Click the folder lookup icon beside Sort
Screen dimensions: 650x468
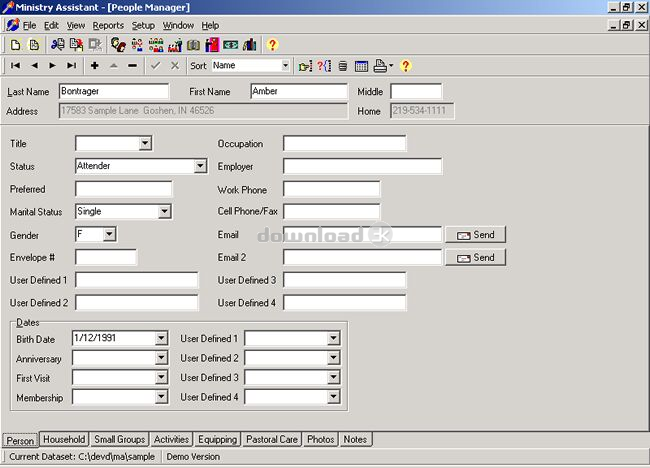(306, 66)
